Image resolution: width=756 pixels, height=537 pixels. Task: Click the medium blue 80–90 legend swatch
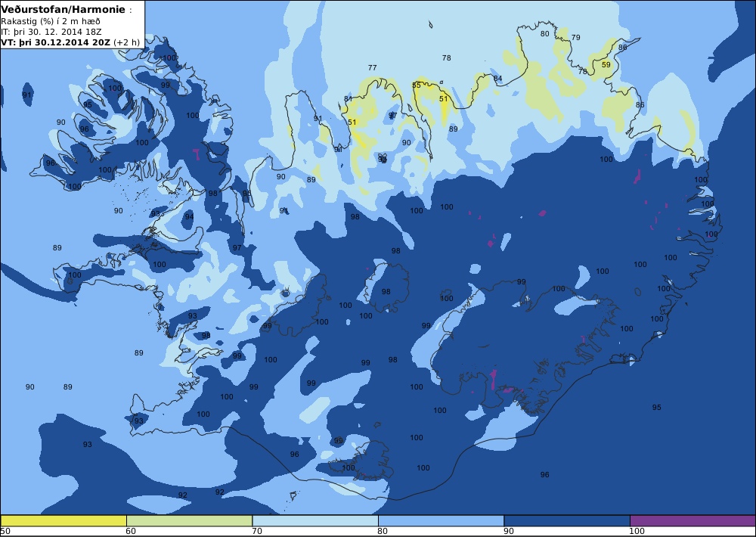point(442,520)
